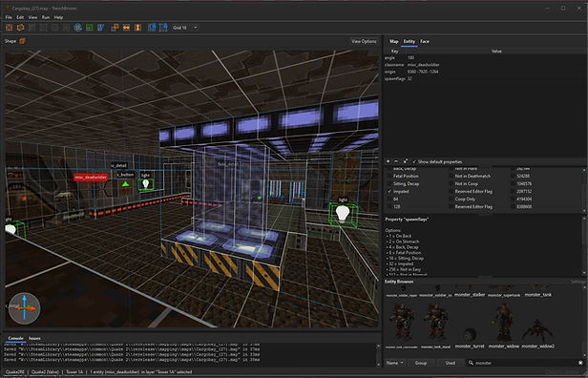Enable the Fetal Position flag
Image resolution: width=588 pixels, height=378 pixels.
[x=389, y=176]
